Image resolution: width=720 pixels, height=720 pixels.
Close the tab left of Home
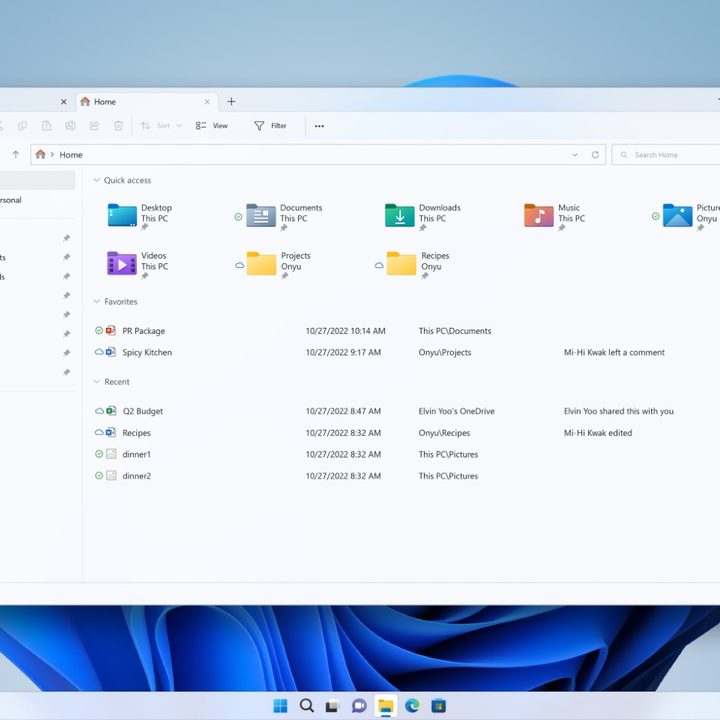64,101
